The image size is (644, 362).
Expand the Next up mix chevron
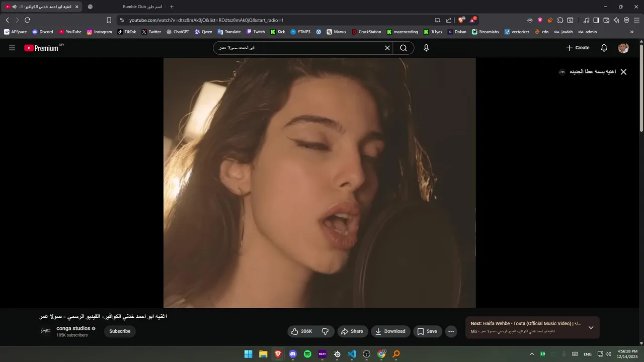pyautogui.click(x=591, y=327)
